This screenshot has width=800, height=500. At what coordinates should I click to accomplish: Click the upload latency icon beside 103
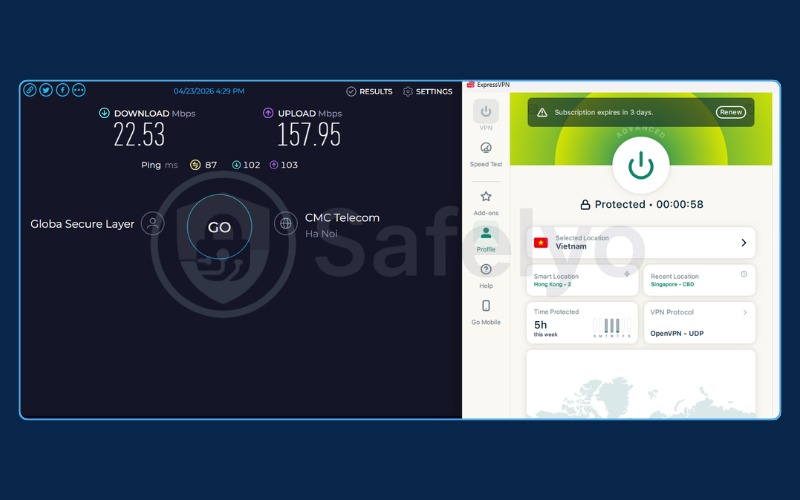tap(274, 165)
